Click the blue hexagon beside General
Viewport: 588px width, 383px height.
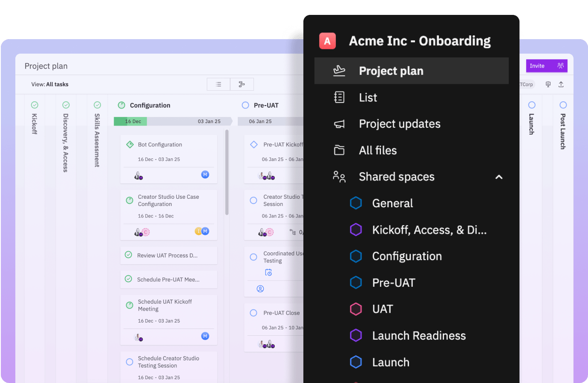(356, 203)
